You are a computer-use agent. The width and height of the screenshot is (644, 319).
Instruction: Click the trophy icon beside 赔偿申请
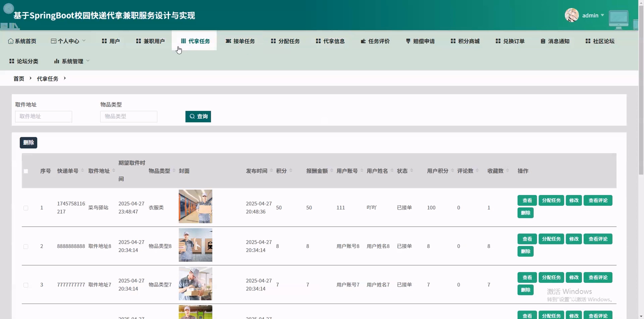(408, 41)
